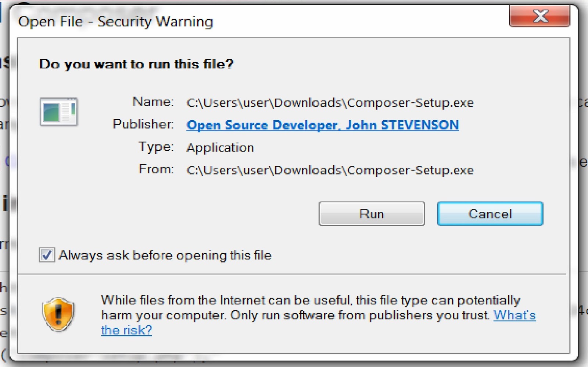Close the Security Warning dialog with X
Viewport: 588px width, 367px height.
pos(539,17)
